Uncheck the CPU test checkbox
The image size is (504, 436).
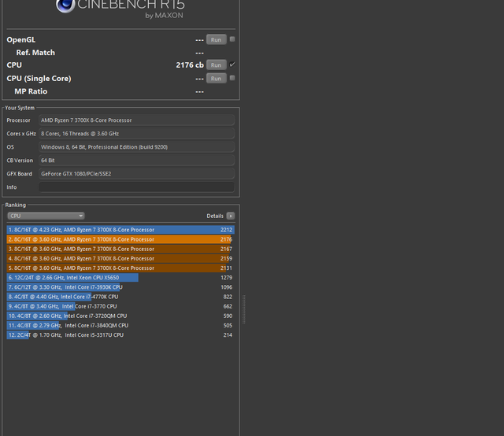(232, 65)
